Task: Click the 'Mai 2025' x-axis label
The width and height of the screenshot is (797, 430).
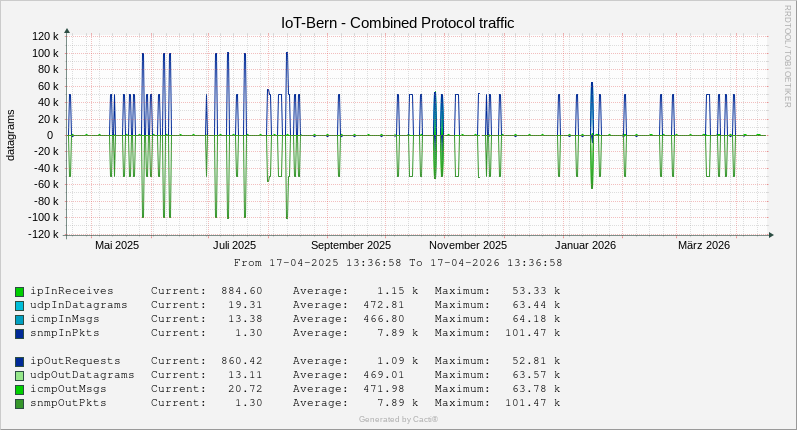Action: [117, 245]
